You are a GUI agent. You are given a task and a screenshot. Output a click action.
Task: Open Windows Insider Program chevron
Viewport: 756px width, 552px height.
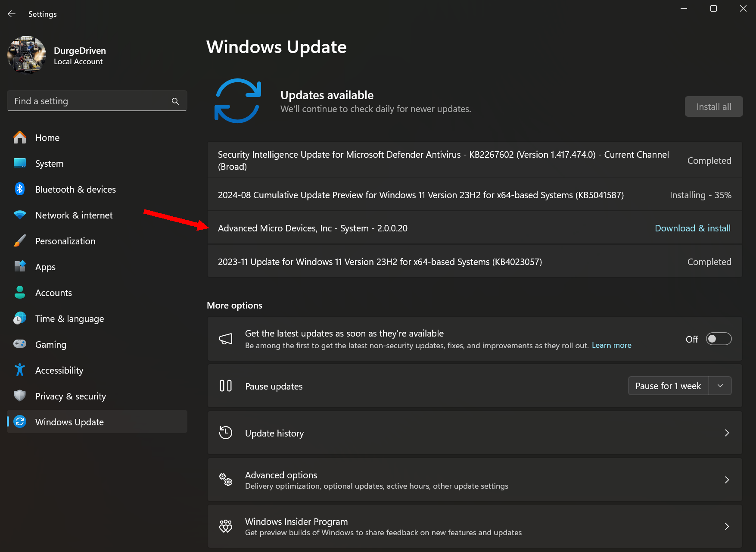(x=727, y=526)
